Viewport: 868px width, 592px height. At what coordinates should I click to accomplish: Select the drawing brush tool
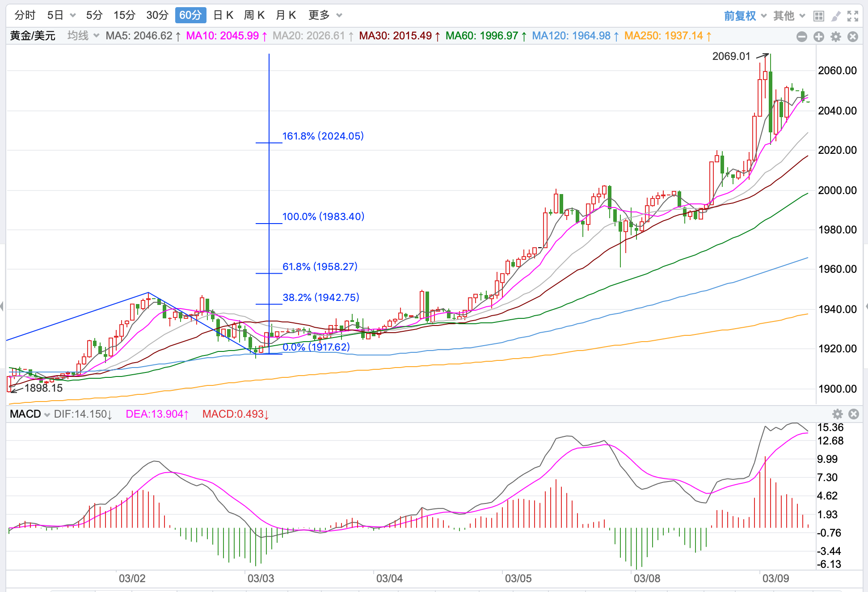[x=835, y=16]
